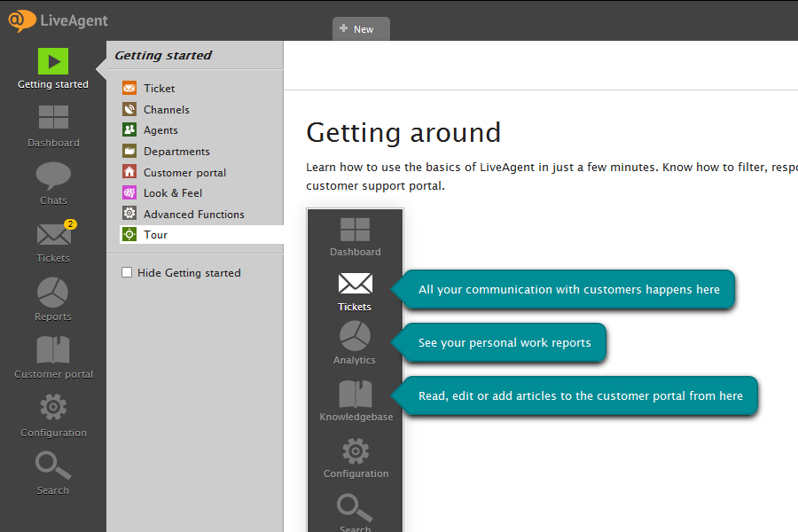Click Search magnifier in the tour preview

click(x=355, y=507)
